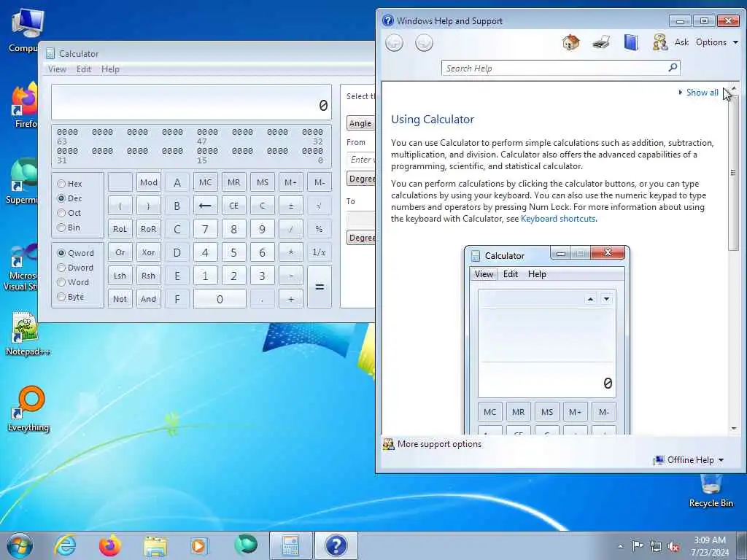Viewport: 747px width, 560px height.
Task: Click the CE button in Calculator
Action: click(x=233, y=206)
